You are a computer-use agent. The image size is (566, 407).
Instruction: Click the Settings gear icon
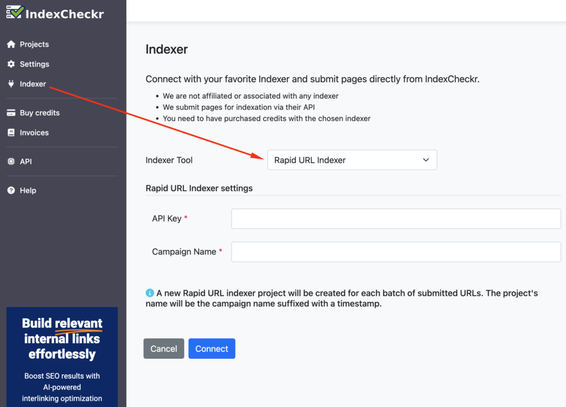pyautogui.click(x=11, y=64)
